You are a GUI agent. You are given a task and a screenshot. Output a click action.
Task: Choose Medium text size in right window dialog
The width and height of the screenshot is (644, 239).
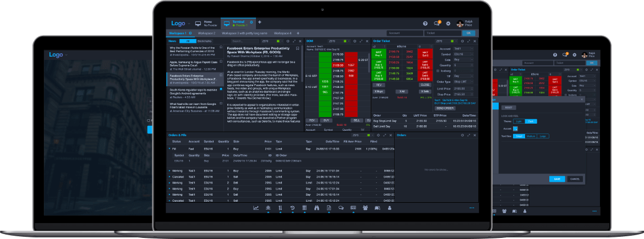[x=531, y=136]
